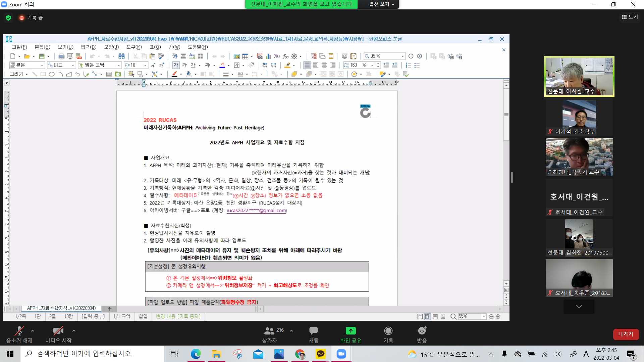Select the 순천향대_박종기 교수 video thumbnail

tap(579, 157)
